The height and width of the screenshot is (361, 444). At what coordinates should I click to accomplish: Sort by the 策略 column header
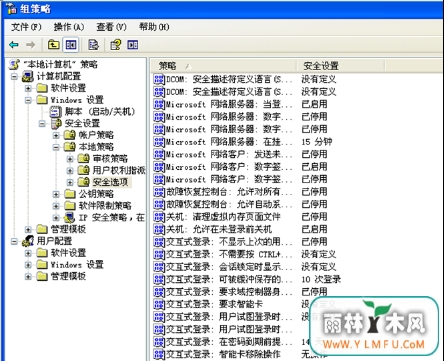224,66
